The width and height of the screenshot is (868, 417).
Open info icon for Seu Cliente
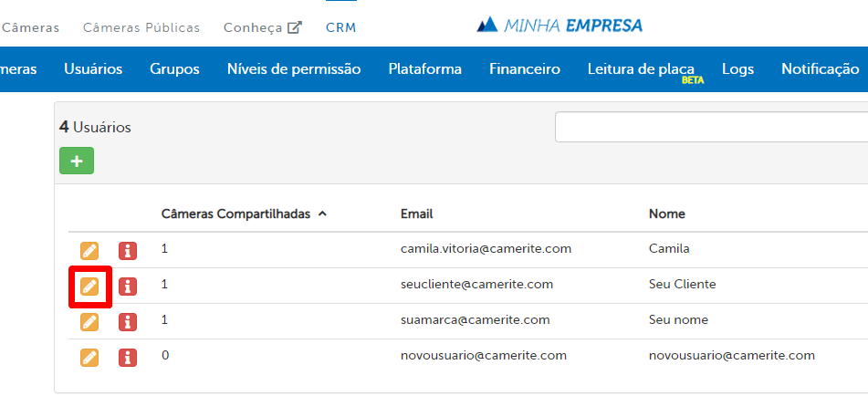(x=128, y=287)
